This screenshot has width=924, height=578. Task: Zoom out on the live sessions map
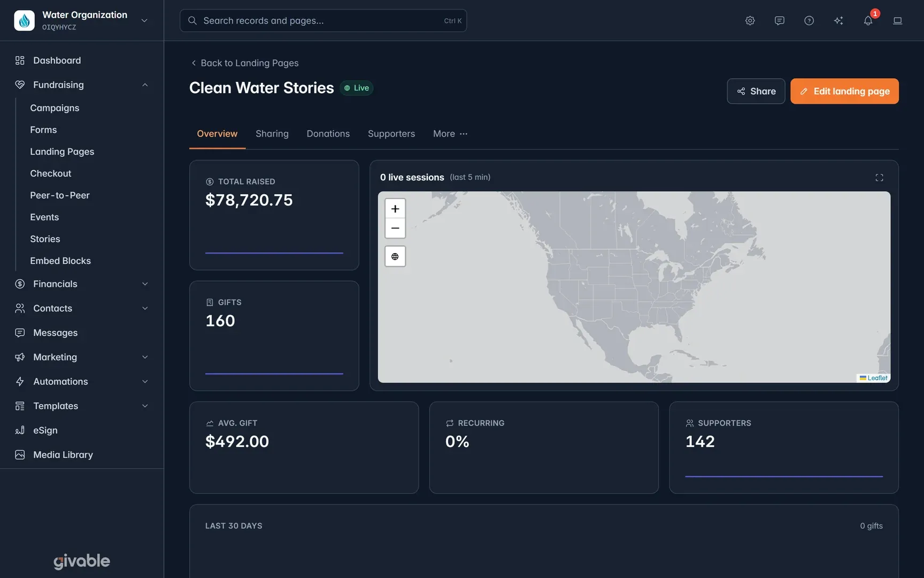coord(395,228)
